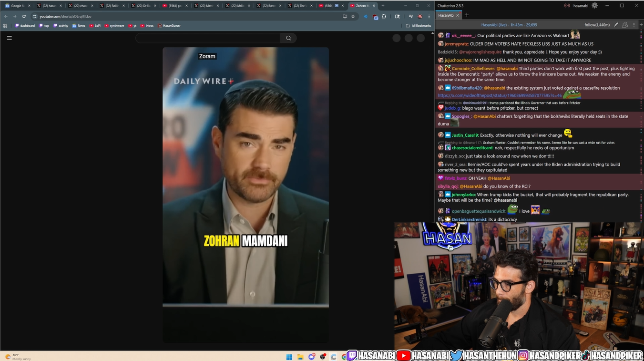This screenshot has width=644, height=361.
Task: Open the yt bookmark
Action: point(133,26)
